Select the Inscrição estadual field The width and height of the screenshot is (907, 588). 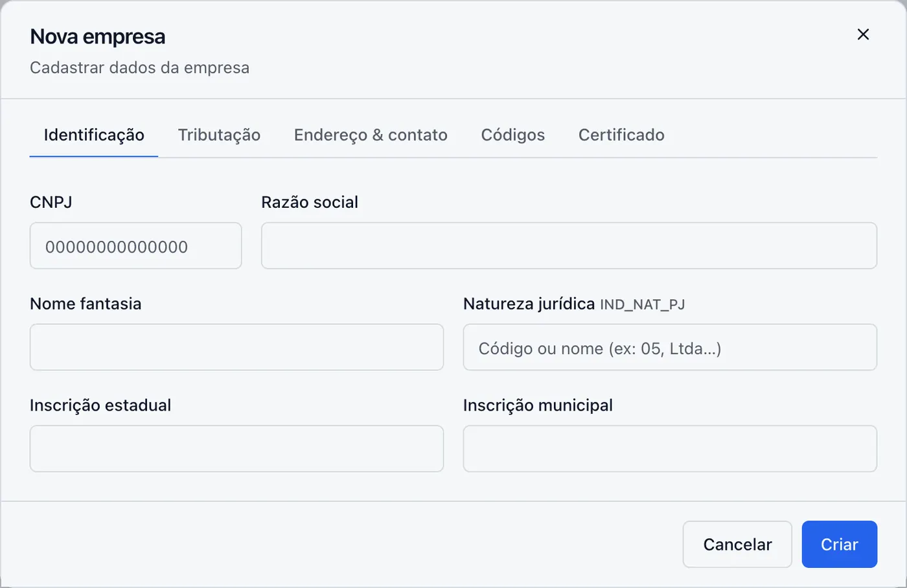pyautogui.click(x=236, y=449)
